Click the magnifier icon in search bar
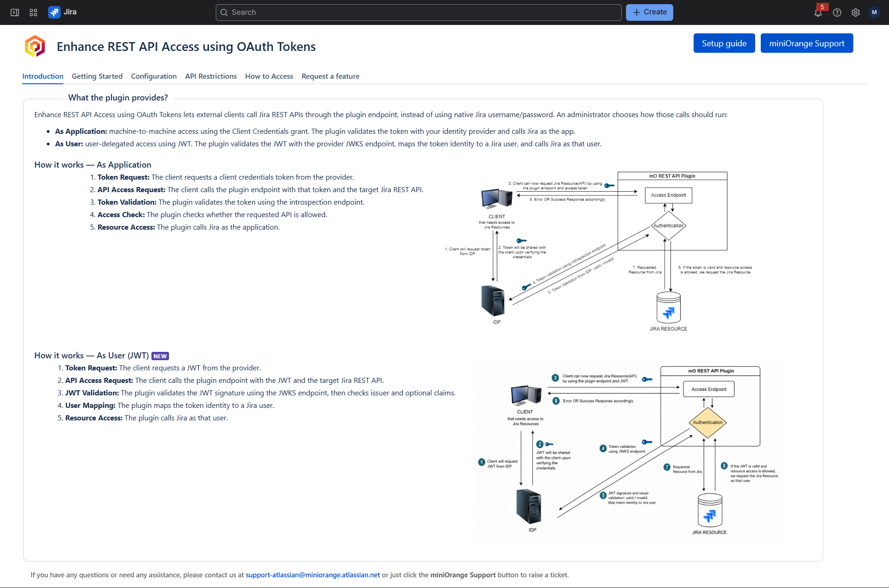The width and height of the screenshot is (889, 588). coord(224,13)
